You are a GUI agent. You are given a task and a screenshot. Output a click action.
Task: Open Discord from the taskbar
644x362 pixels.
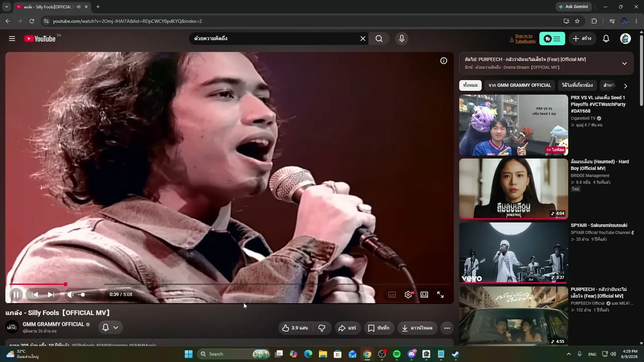click(x=412, y=354)
